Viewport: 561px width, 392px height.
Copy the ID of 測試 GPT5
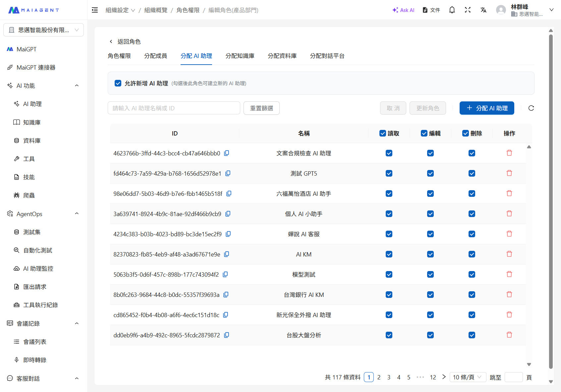tap(228, 173)
